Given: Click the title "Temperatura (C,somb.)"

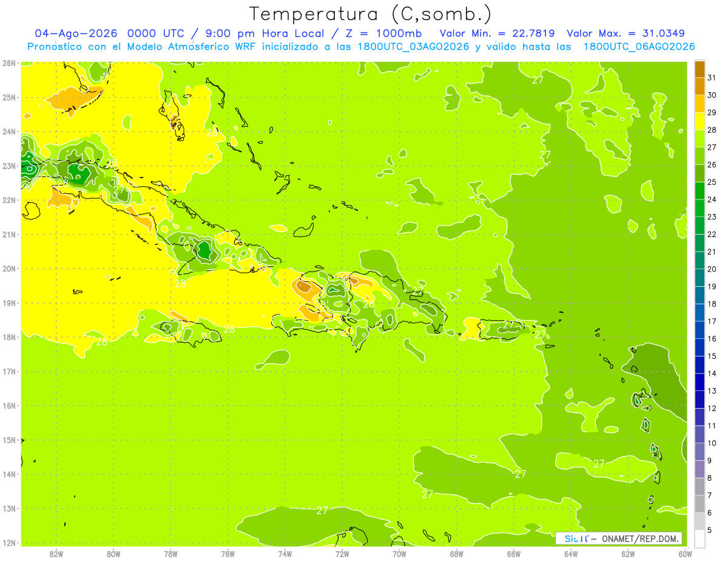Looking at the screenshot, I should (x=371, y=14).
